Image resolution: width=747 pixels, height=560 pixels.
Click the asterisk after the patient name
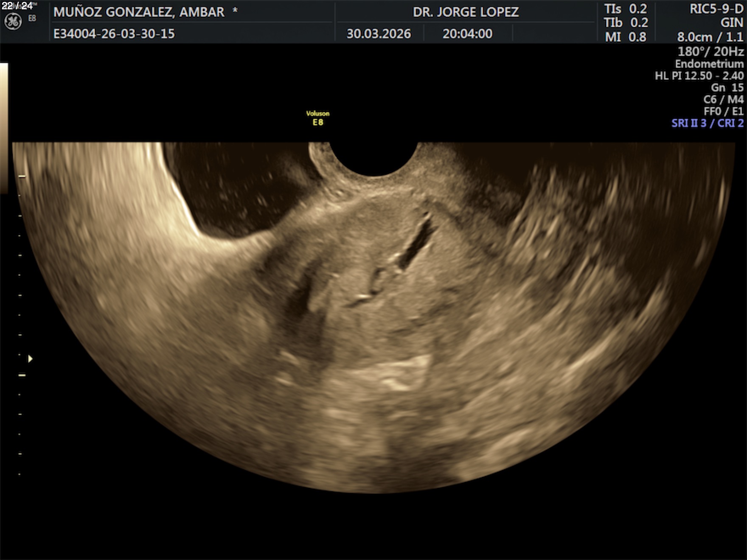pos(235,11)
